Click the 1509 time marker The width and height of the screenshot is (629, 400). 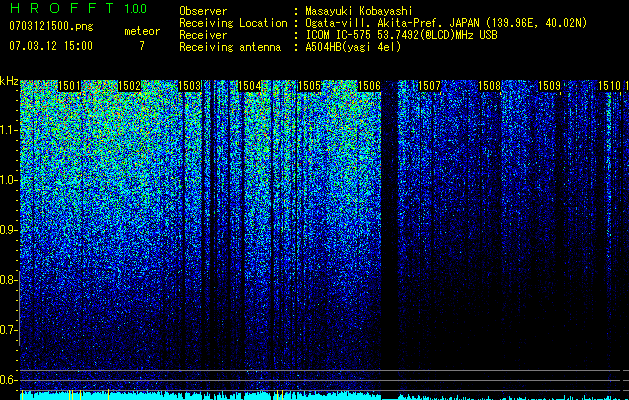point(549,86)
